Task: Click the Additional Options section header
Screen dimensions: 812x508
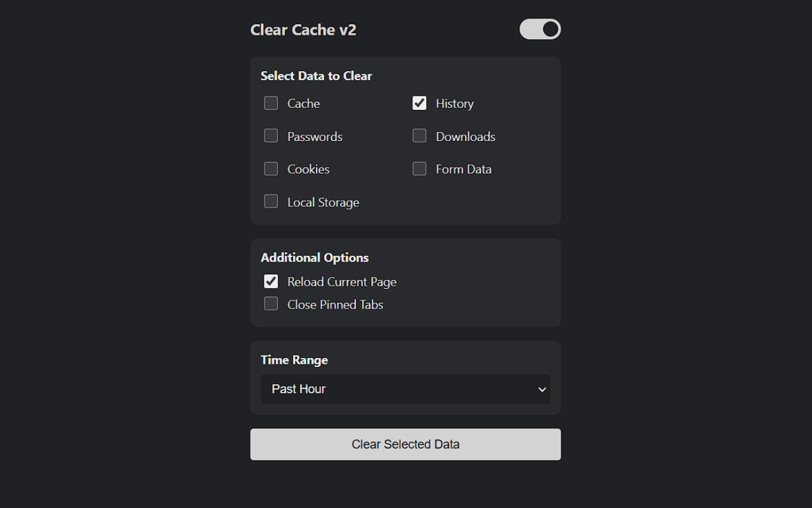Action: (315, 257)
